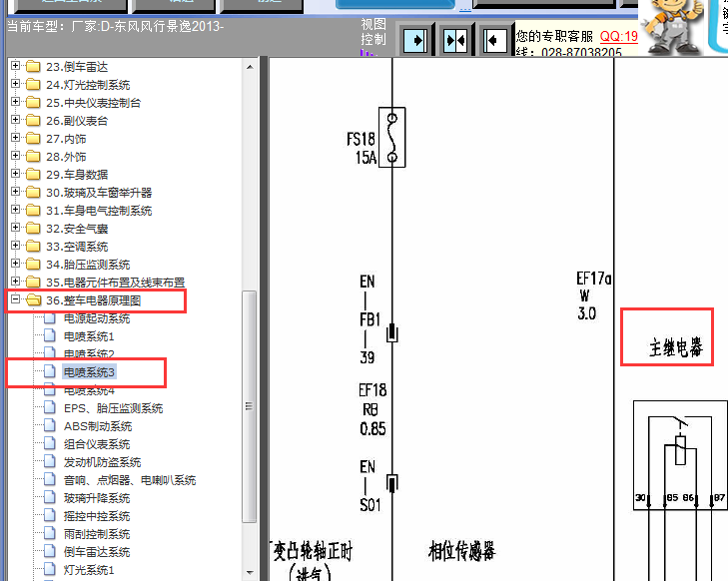Expand the 33.空调系统 folder

[15, 246]
